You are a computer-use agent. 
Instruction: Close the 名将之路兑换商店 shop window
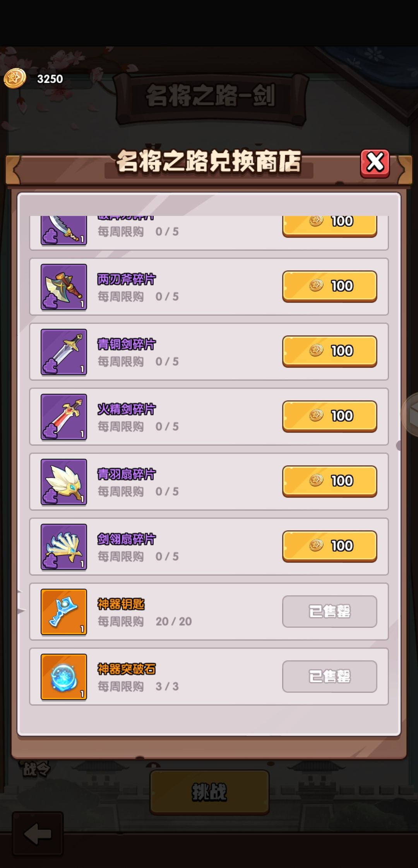pos(375,163)
